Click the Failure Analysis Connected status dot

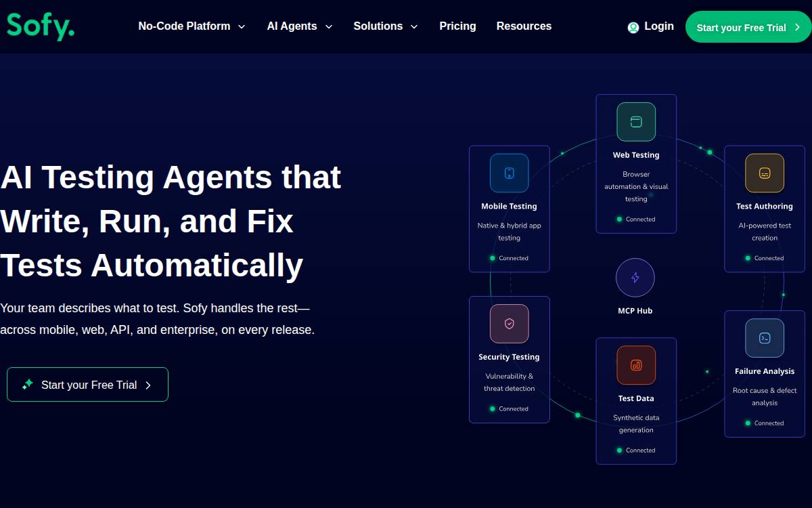tap(748, 423)
